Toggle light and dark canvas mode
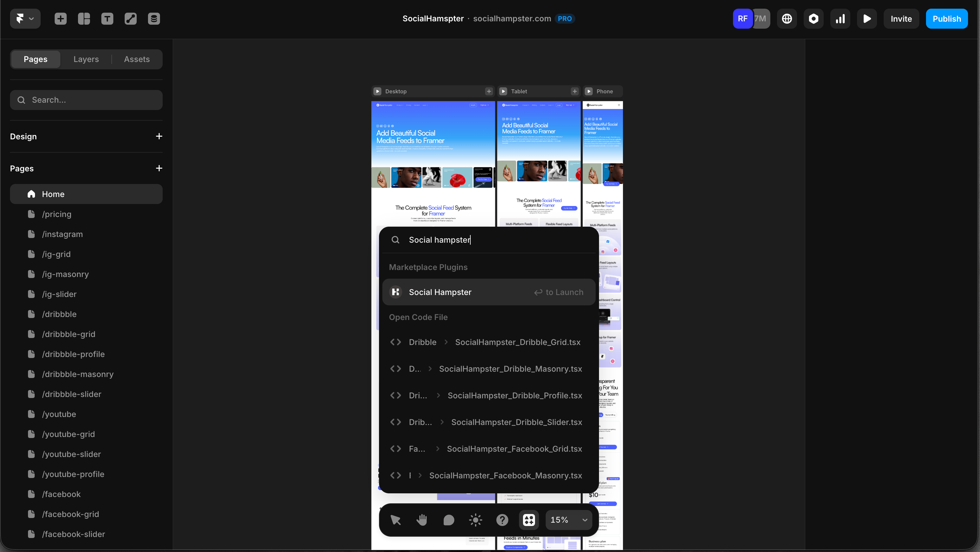Screen dimensions: 980x552 coord(476,520)
